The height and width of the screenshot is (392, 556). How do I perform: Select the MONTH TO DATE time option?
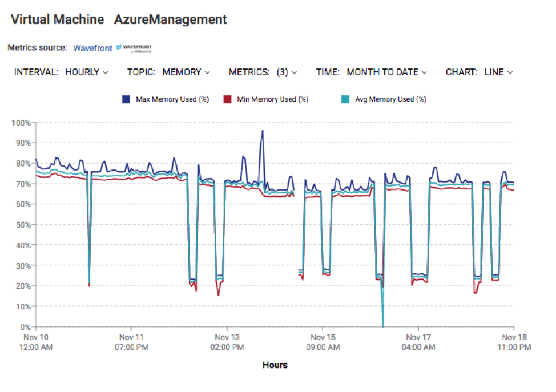click(x=384, y=72)
